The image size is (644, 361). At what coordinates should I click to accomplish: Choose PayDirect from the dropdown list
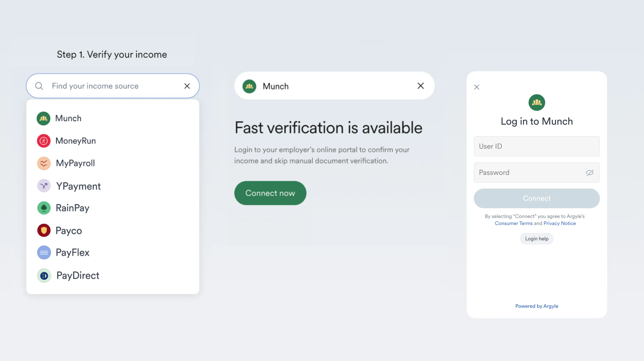point(77,276)
